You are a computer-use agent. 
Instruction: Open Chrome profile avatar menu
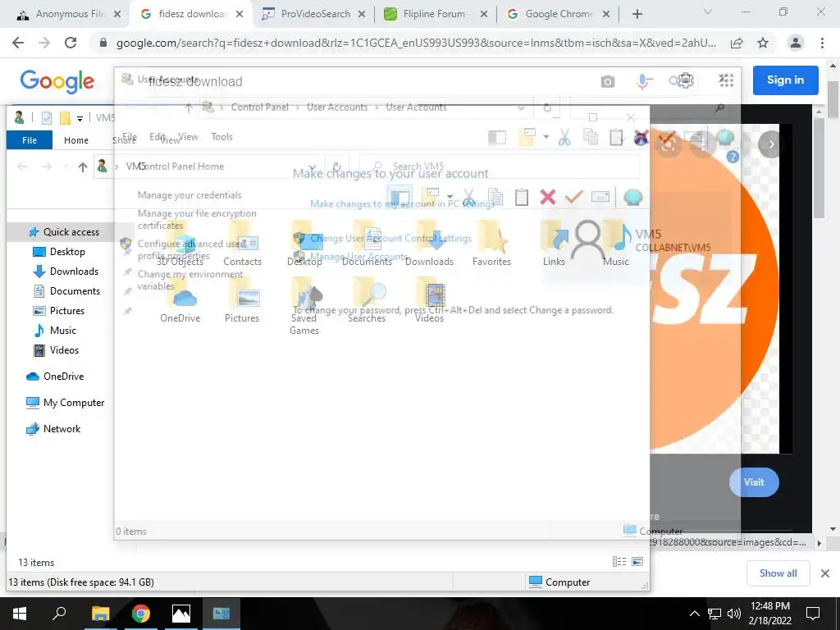point(796,43)
